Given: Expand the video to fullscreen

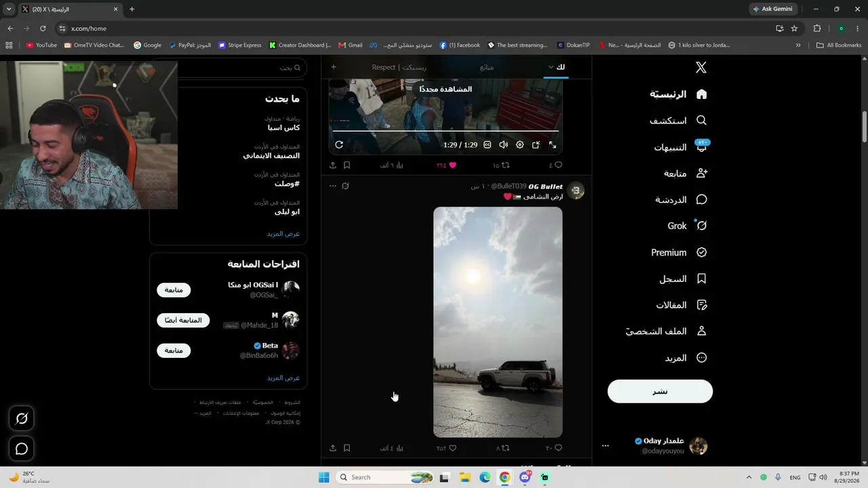Looking at the screenshot, I should (x=552, y=144).
